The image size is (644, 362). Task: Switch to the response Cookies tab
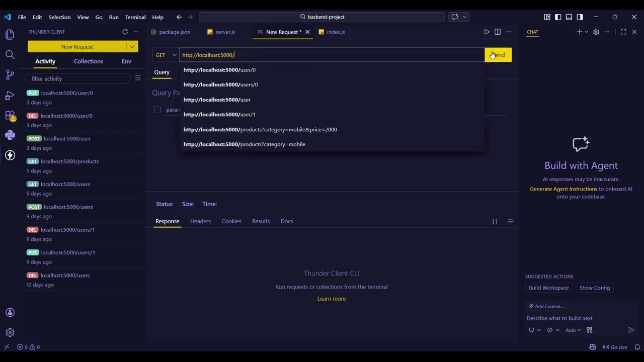(x=231, y=221)
